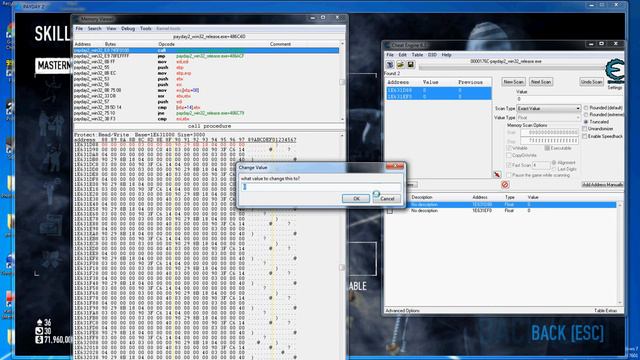Enable the Rounded (default) radio option
This screenshot has height=360, width=640.
coord(586,108)
